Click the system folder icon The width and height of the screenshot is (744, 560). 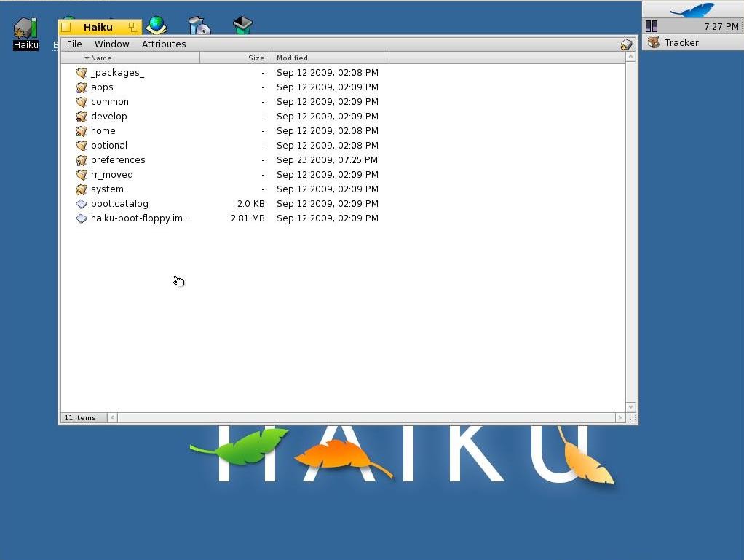pos(82,189)
